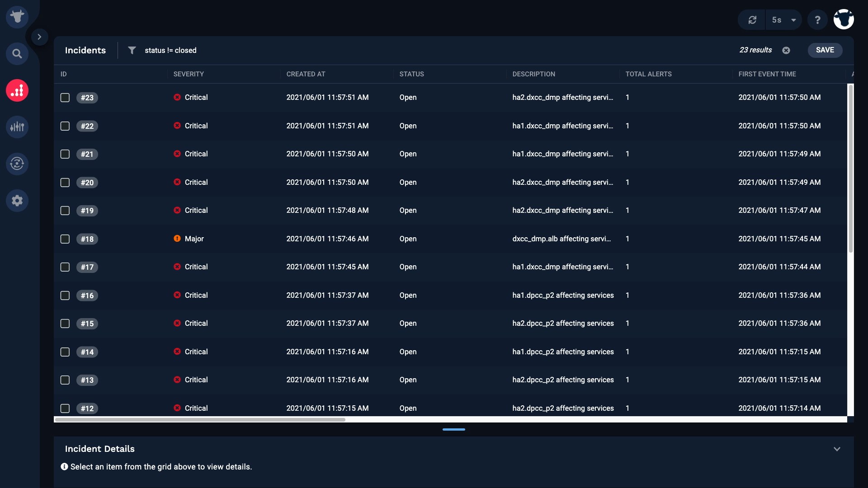
Task: Click the filter funnel icon
Action: [x=132, y=50]
